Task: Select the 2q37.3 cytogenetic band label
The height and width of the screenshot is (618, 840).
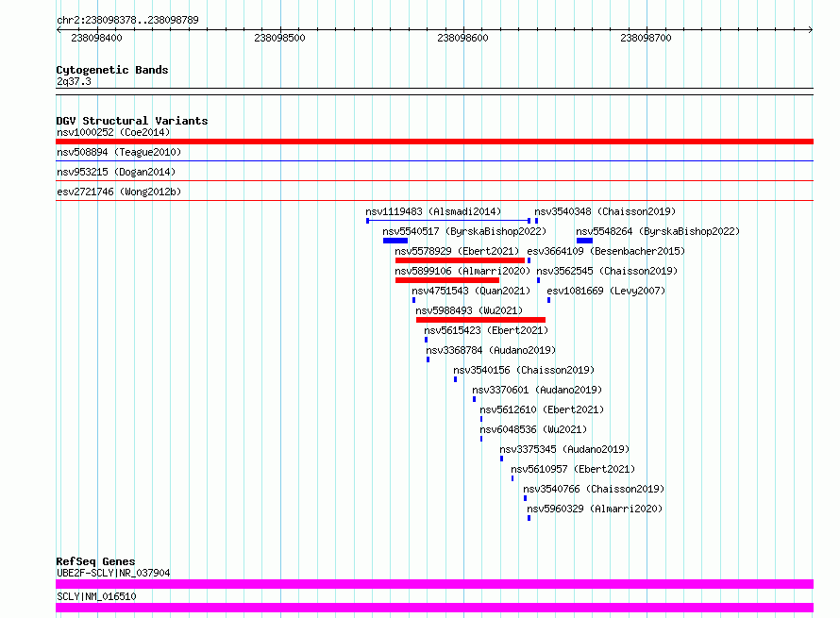Action: pos(74,81)
